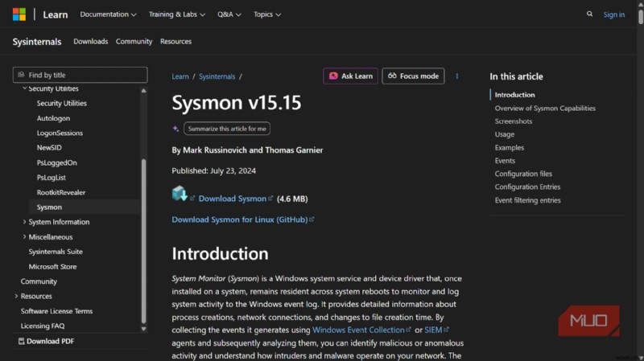Image resolution: width=644 pixels, height=361 pixels.
Task: Open Software License Terms in sidebar
Action: [x=56, y=311]
